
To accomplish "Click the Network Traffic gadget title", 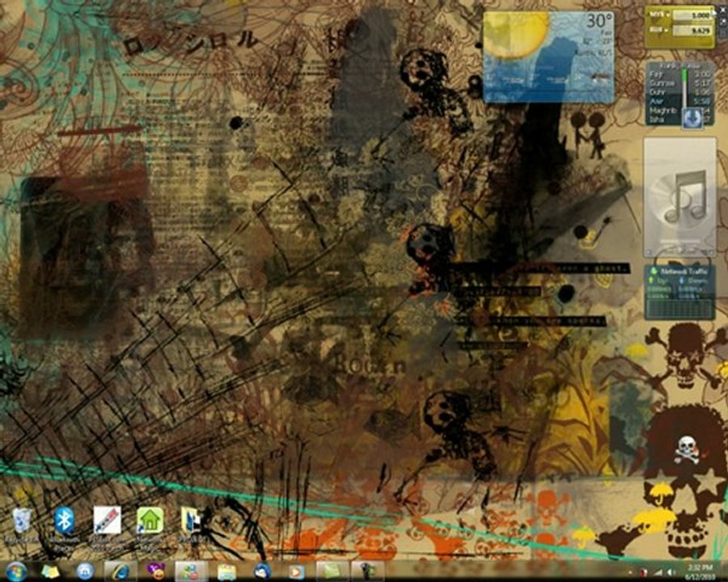I will click(x=684, y=271).
